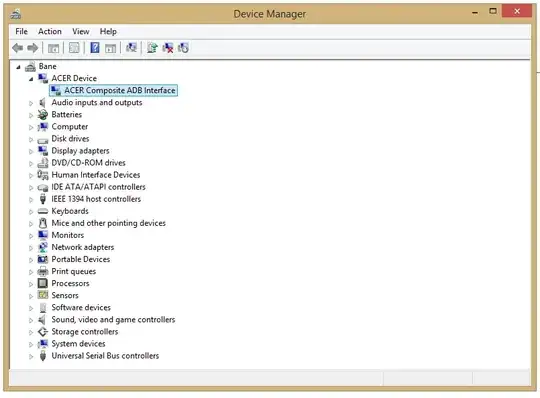Click the Update Driver Software toolbar icon

coord(152,48)
